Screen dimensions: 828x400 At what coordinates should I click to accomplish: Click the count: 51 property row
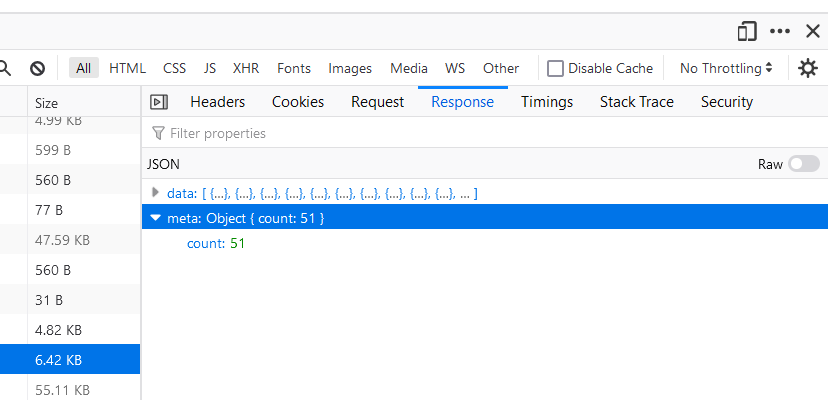coord(485,244)
